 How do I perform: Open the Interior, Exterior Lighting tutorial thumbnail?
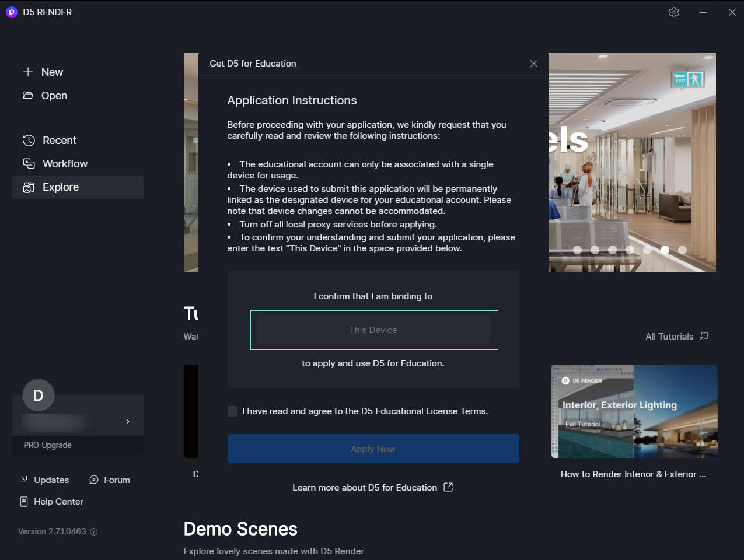tap(634, 411)
